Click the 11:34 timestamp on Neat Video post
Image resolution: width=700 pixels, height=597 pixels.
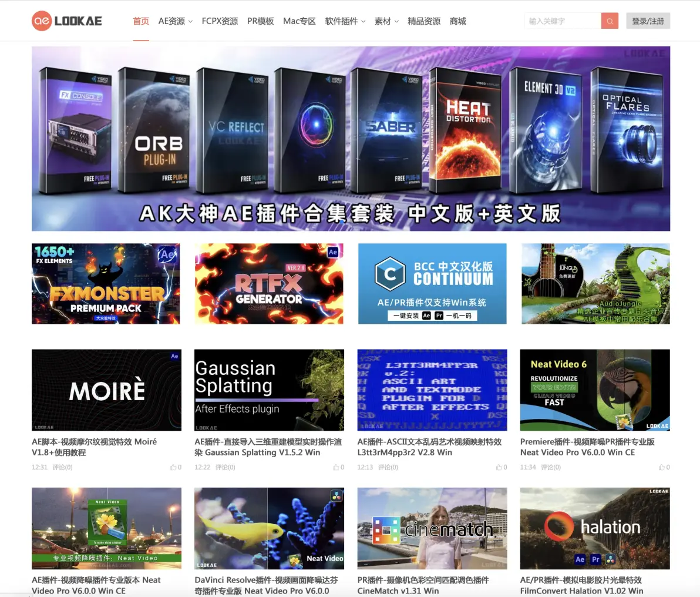[x=528, y=467]
